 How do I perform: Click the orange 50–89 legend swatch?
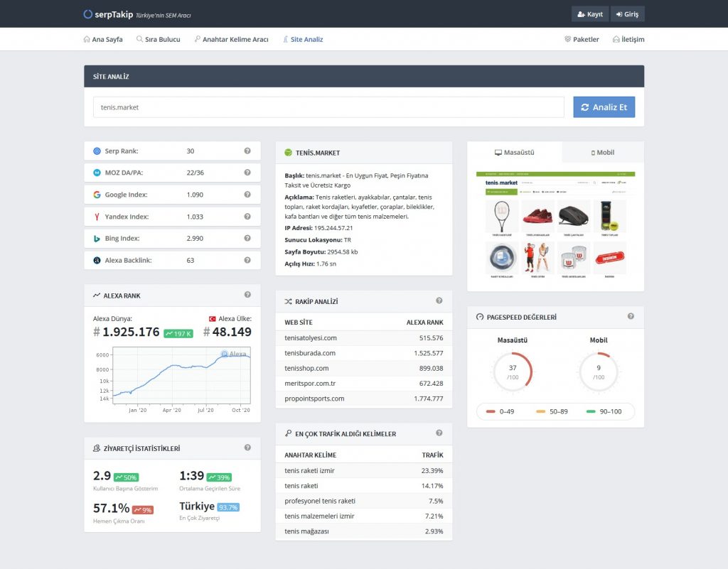(541, 411)
